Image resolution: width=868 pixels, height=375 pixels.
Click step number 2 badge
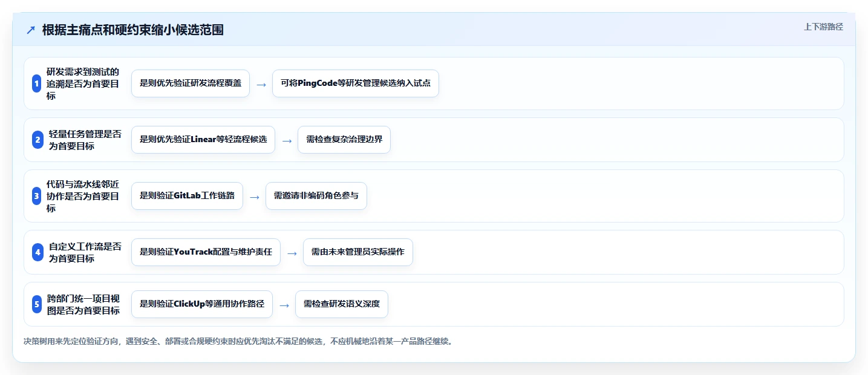click(38, 140)
